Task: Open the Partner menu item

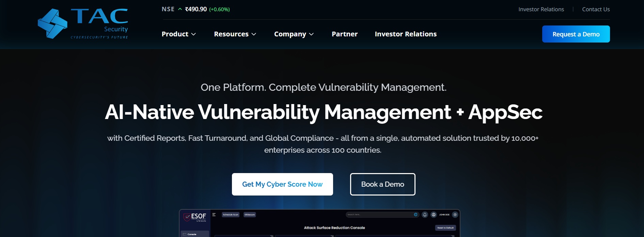Action: tap(345, 34)
